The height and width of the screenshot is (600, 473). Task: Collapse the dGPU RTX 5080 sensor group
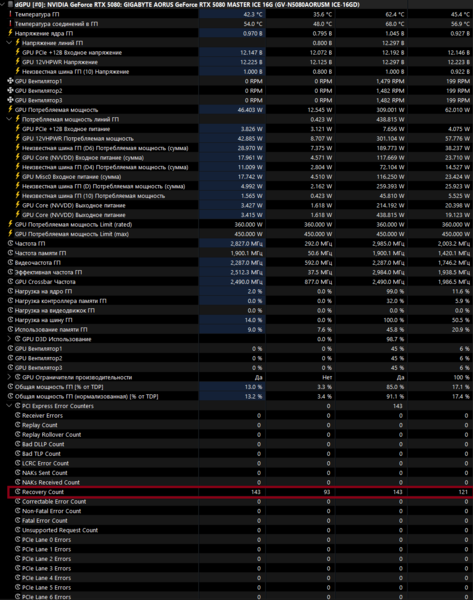[x=3, y=5]
